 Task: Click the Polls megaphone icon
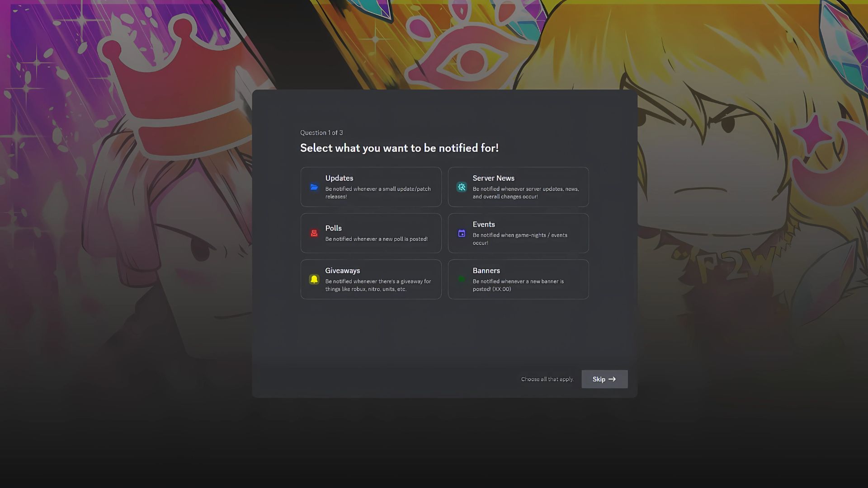pyautogui.click(x=314, y=233)
